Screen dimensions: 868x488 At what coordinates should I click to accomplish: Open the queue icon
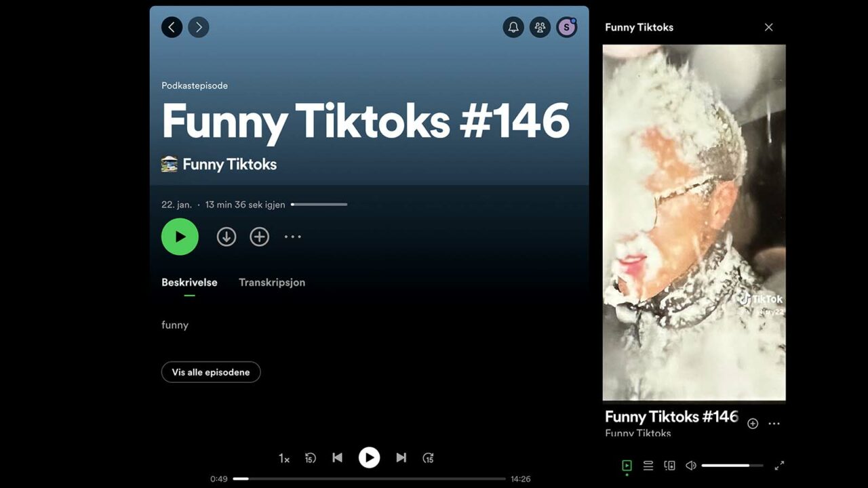tap(648, 466)
